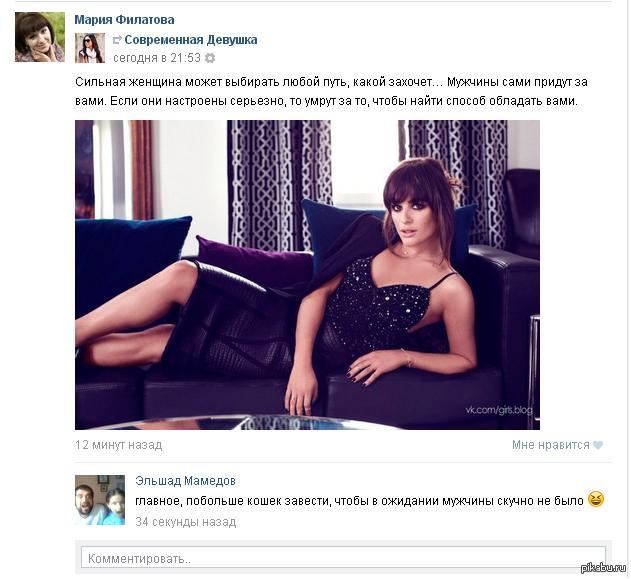Visit Мария Филатова's profile name link

(124, 20)
